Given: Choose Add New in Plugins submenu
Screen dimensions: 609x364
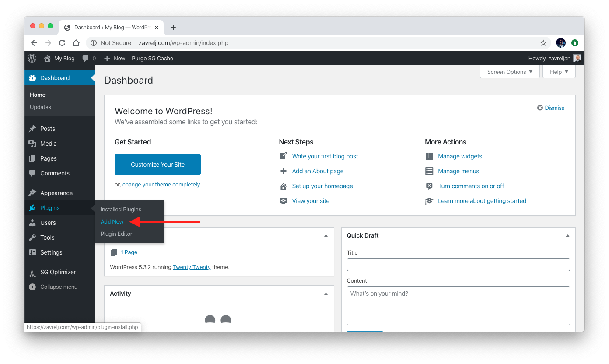Looking at the screenshot, I should pyautogui.click(x=112, y=221).
